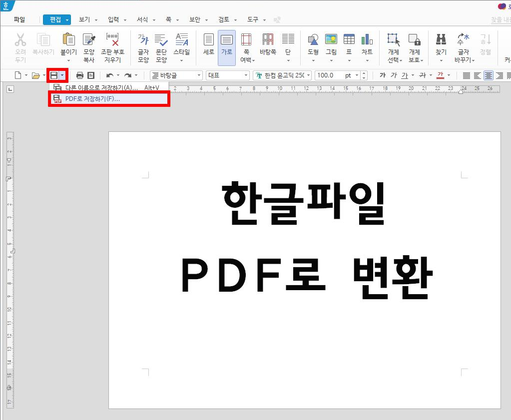Click the Paste (붙이기) clipboard icon
This screenshot has width=511, height=420.
pos(68,39)
